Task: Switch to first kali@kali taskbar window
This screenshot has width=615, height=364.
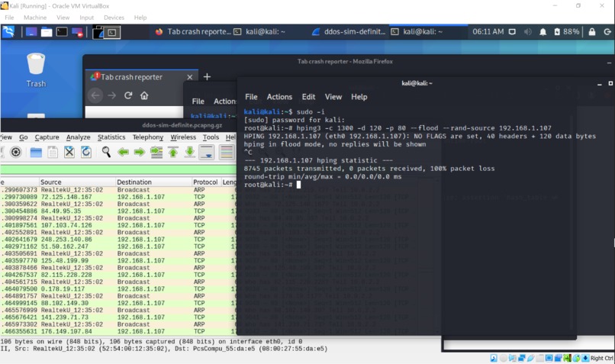Action: 259,32
